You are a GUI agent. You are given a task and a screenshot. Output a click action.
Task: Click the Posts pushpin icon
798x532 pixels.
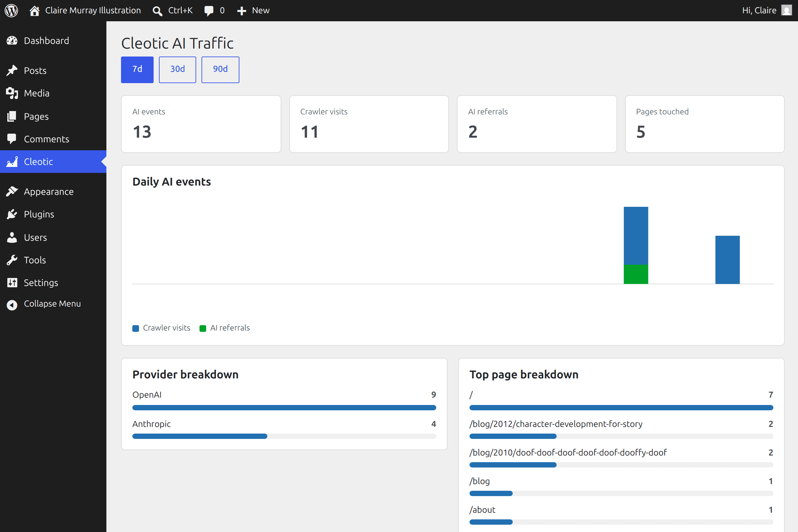pyautogui.click(x=12, y=70)
